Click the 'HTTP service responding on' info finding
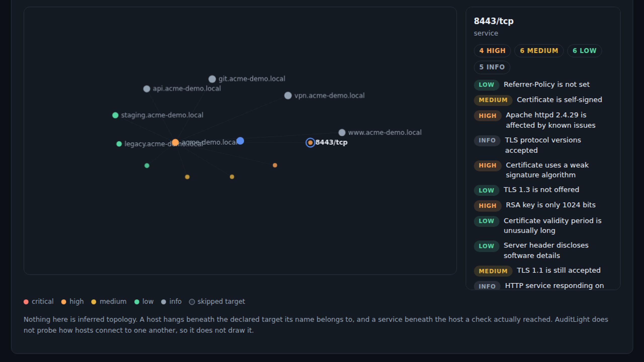Screen dimensions: 644x362 [543, 286]
